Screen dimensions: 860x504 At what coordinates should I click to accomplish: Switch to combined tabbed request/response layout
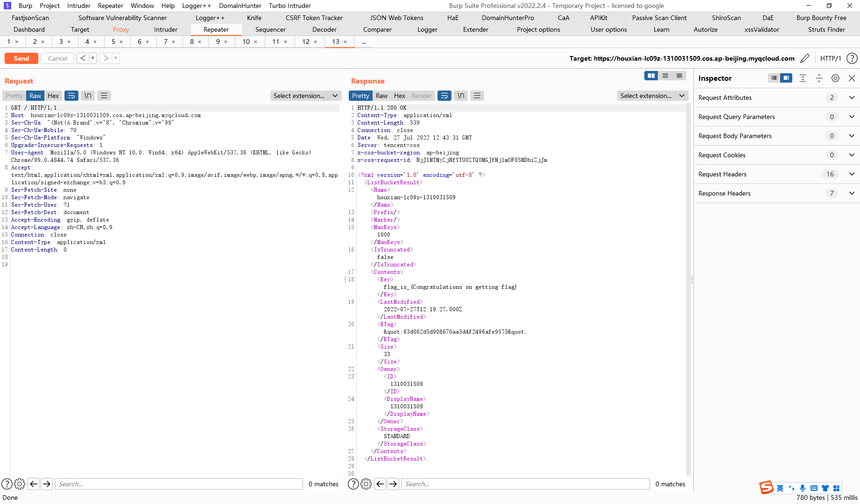679,76
